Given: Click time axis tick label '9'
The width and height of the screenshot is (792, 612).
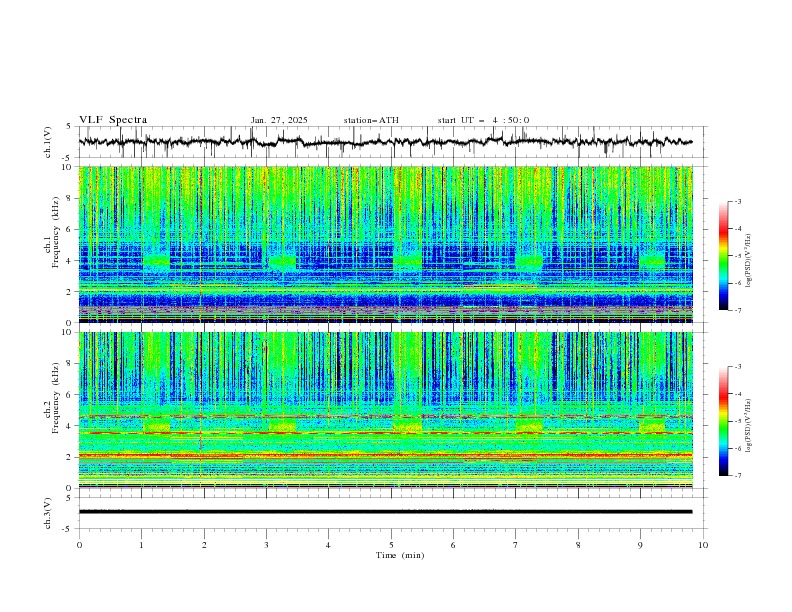Looking at the screenshot, I should click(x=640, y=545).
